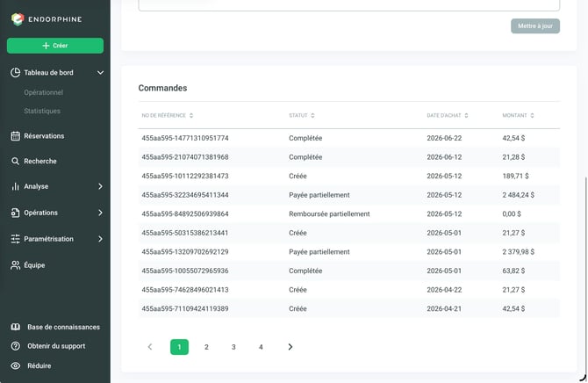Sort by Date d'achat arrows
The height and width of the screenshot is (383, 588).
click(x=466, y=115)
